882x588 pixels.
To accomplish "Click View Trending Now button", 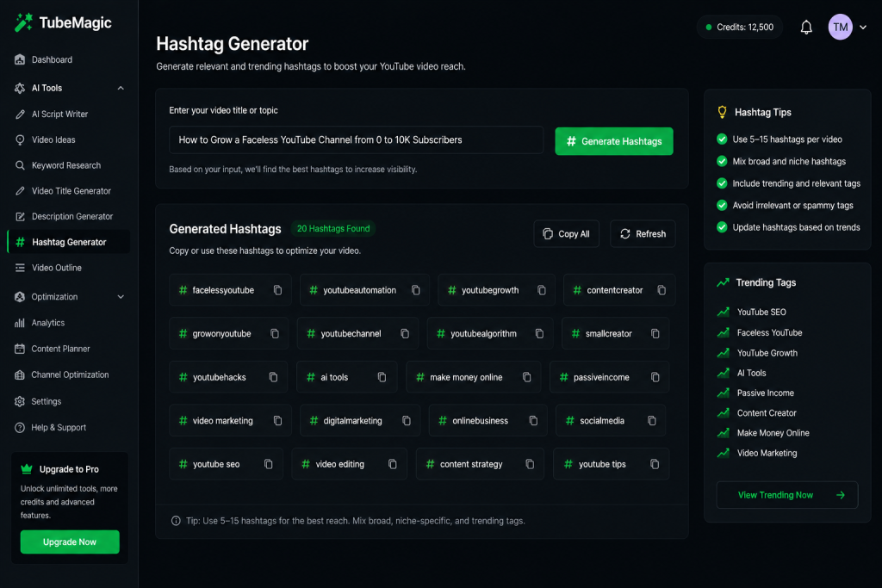I will 787,495.
